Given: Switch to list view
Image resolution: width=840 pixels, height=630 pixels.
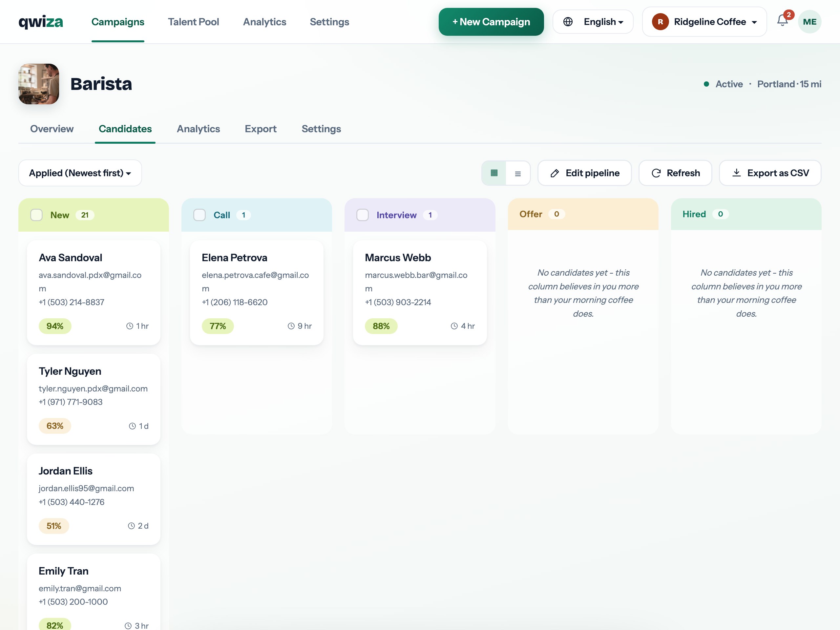Looking at the screenshot, I should [517, 173].
